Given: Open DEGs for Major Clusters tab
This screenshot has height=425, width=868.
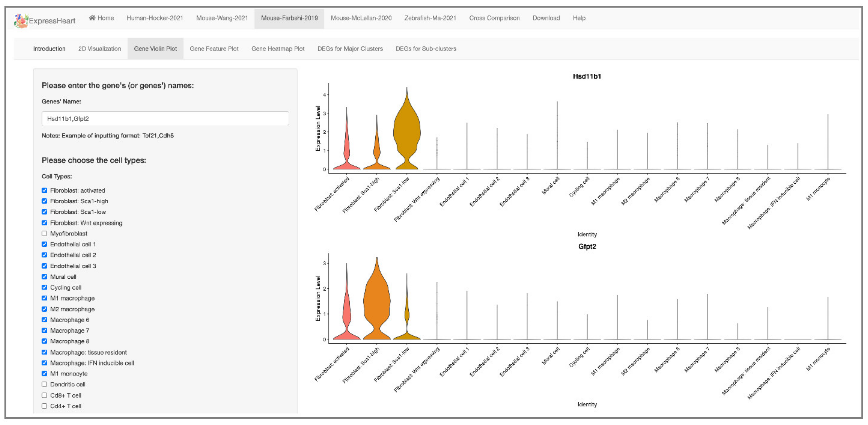Looking at the screenshot, I should (350, 48).
